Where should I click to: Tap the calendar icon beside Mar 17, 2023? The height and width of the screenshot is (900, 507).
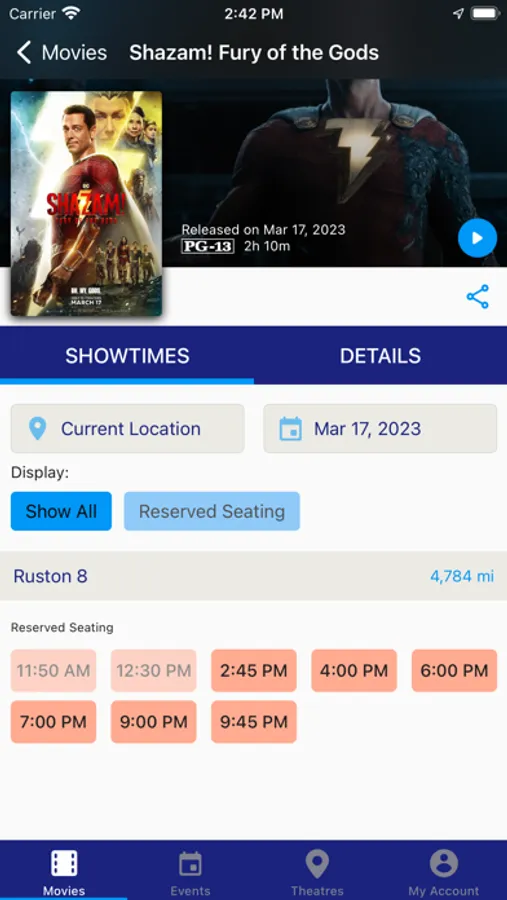coord(291,429)
